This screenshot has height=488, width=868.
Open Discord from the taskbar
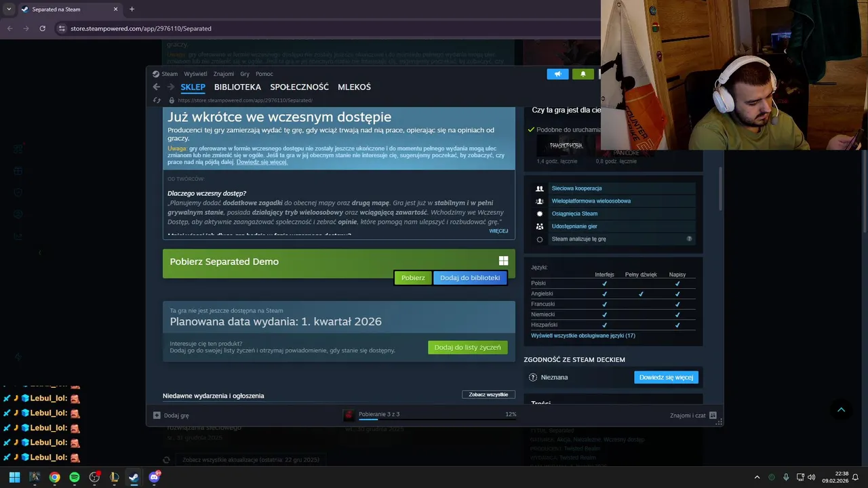(154, 477)
